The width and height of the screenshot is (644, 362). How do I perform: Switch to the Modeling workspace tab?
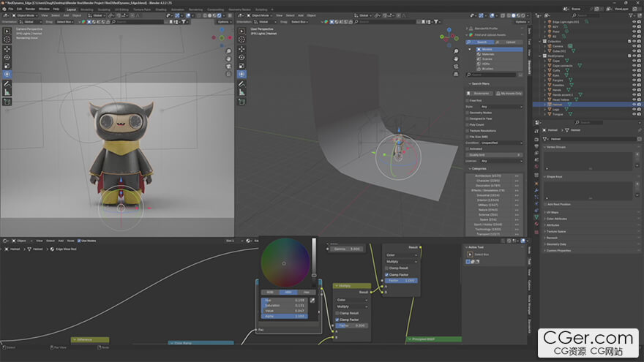click(x=86, y=10)
